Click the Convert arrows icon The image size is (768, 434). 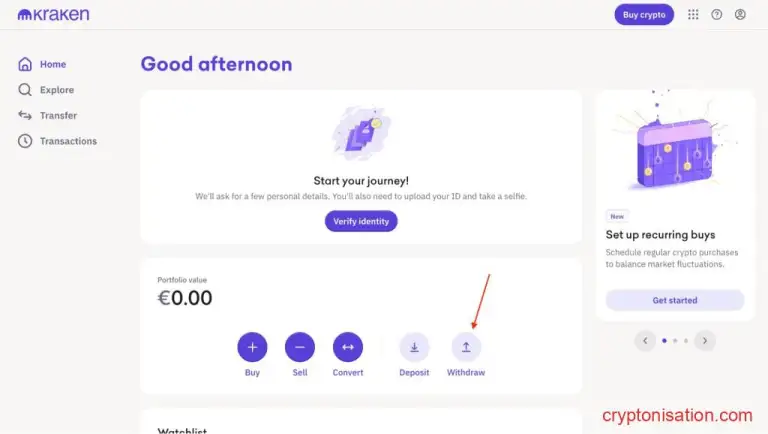348,347
